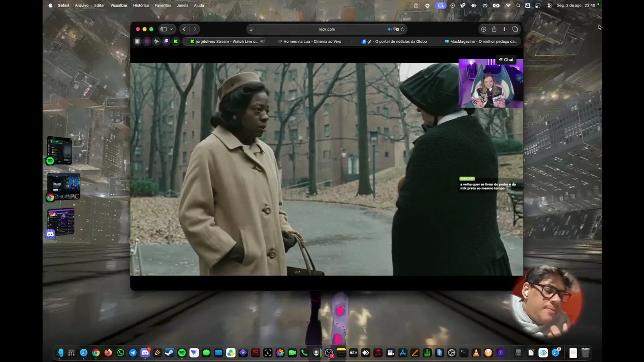
Task: Open Terminal from the Dock
Action: [464, 353]
